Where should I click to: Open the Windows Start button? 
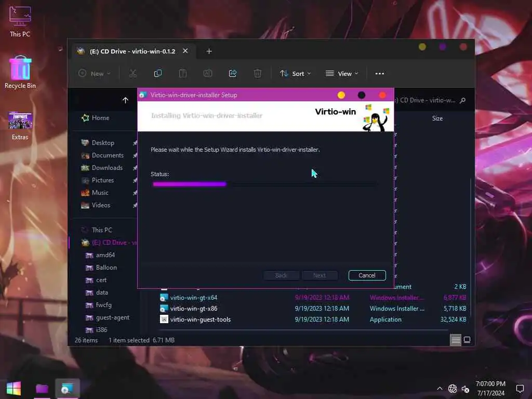pyautogui.click(x=14, y=388)
